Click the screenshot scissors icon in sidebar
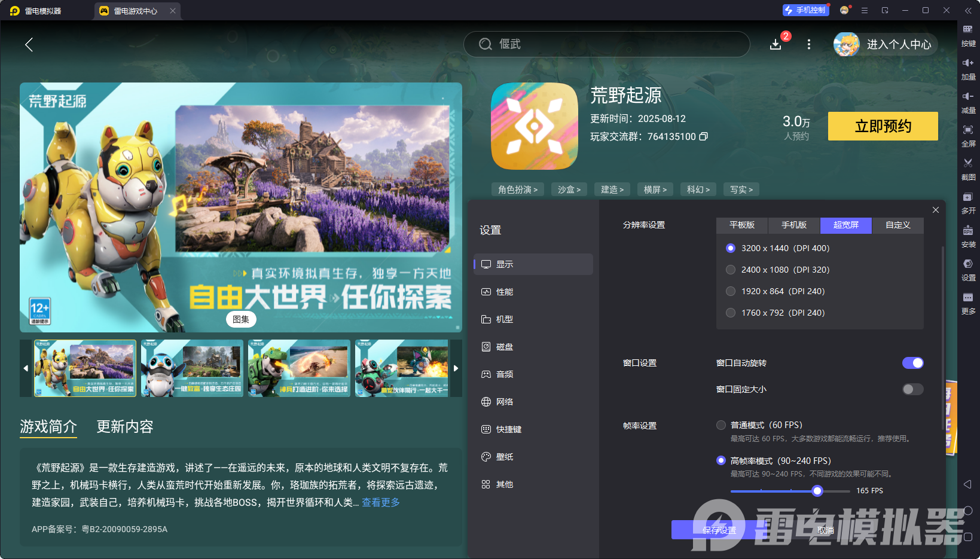Viewport: 980px width, 559px height. [x=968, y=163]
